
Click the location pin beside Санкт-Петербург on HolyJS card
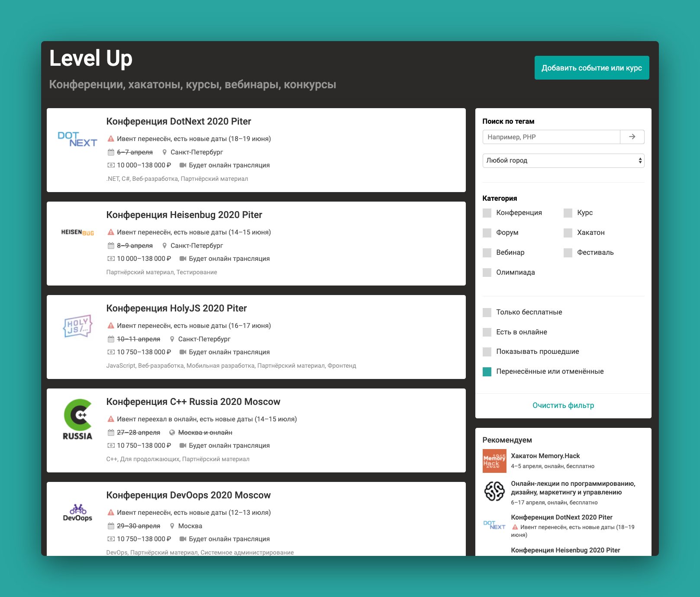point(172,339)
